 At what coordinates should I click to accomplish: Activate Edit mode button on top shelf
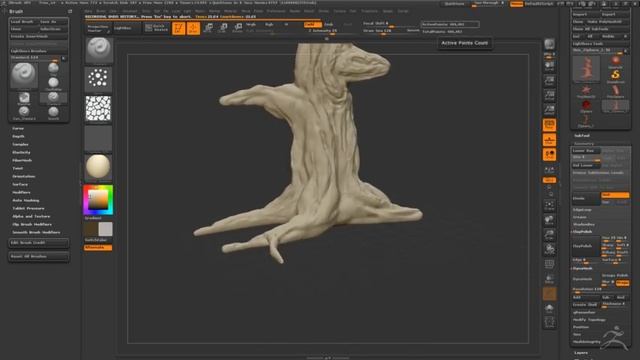(x=178, y=28)
